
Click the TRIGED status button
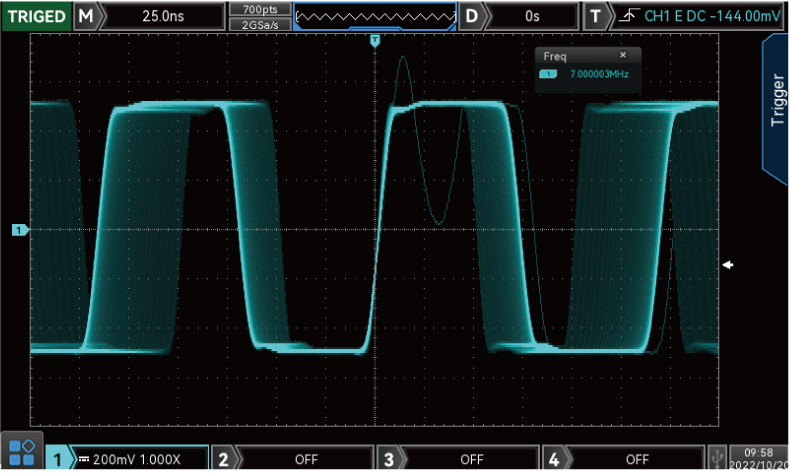coord(36,16)
